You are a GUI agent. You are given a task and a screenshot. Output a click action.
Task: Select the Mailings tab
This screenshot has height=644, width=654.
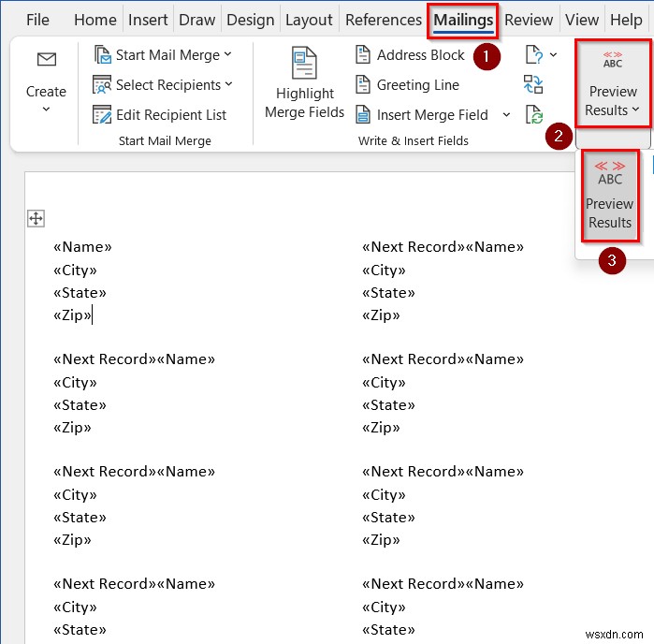(x=463, y=20)
